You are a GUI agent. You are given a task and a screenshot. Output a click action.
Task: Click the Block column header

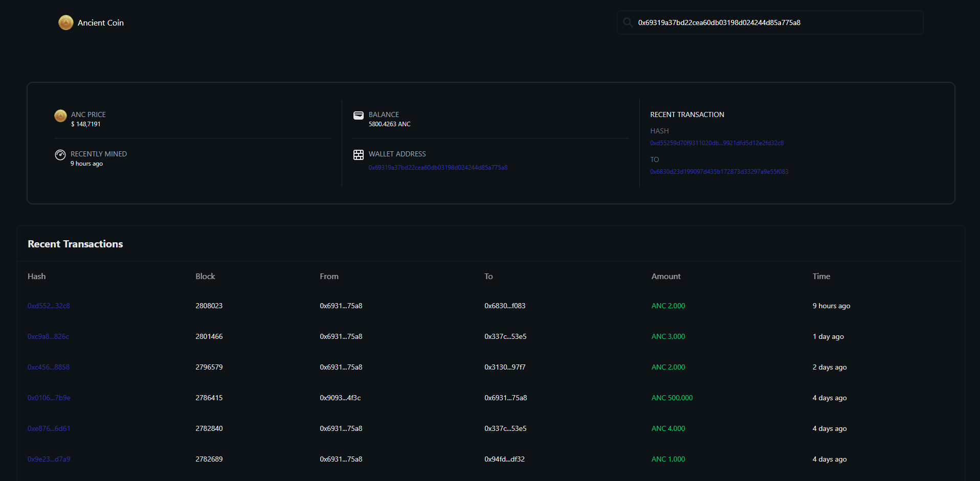coord(205,277)
